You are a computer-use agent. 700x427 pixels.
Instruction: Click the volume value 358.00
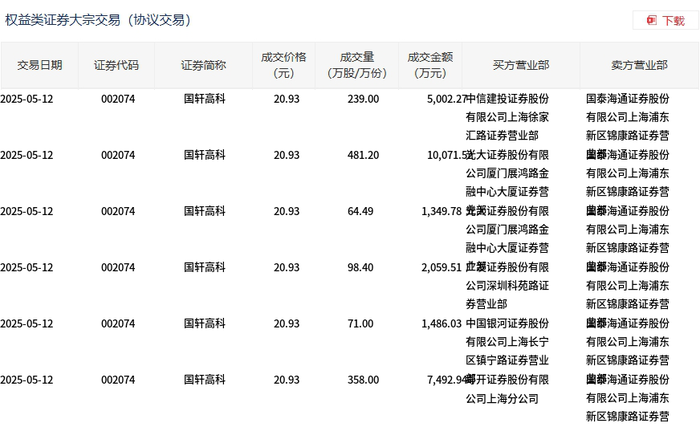coord(363,380)
